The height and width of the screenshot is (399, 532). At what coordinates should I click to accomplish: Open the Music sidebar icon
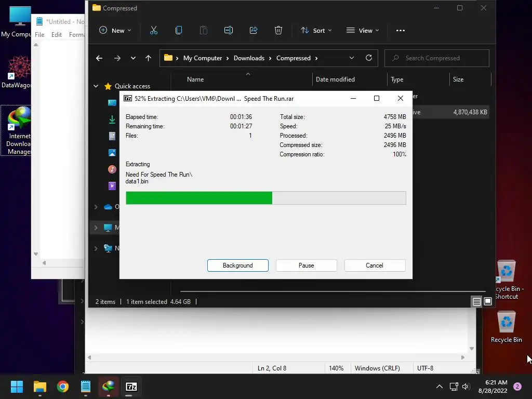point(112,169)
